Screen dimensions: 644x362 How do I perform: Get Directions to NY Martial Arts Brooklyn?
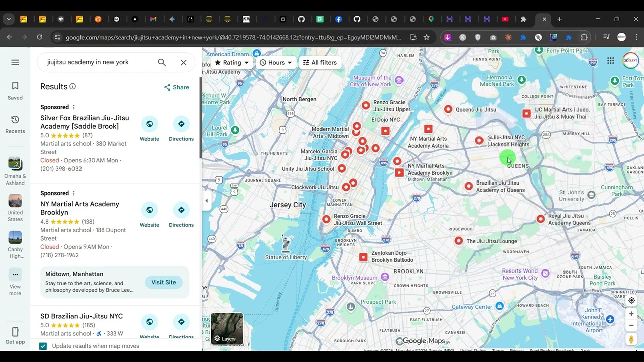(x=181, y=215)
